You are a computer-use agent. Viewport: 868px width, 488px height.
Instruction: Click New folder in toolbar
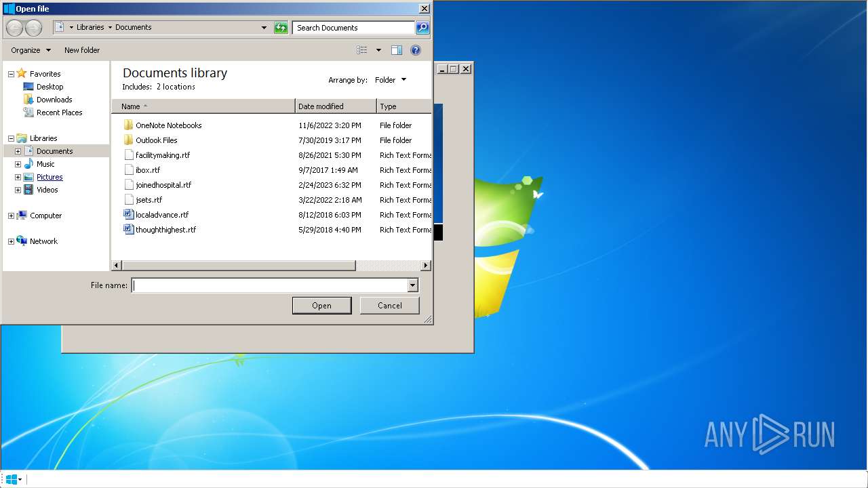(82, 50)
